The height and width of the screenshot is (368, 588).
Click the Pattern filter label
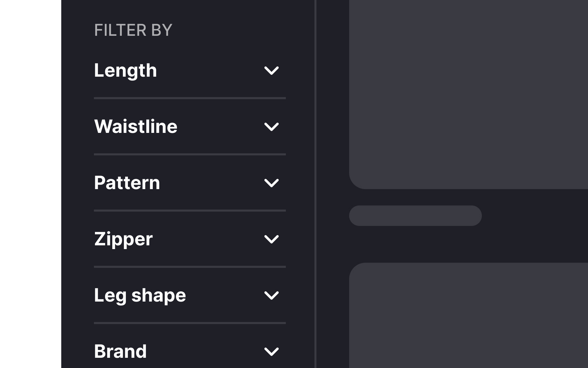(127, 183)
